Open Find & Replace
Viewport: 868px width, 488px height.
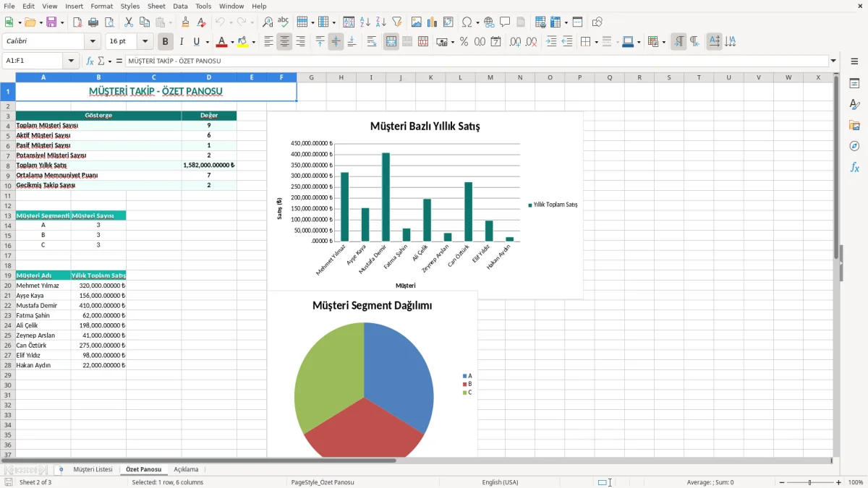[268, 22]
